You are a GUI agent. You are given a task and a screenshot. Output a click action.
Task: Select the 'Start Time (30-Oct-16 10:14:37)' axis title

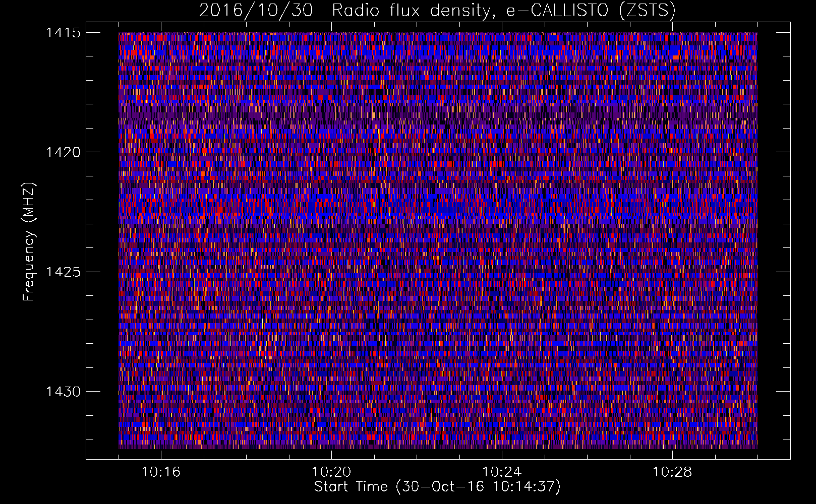click(x=437, y=487)
